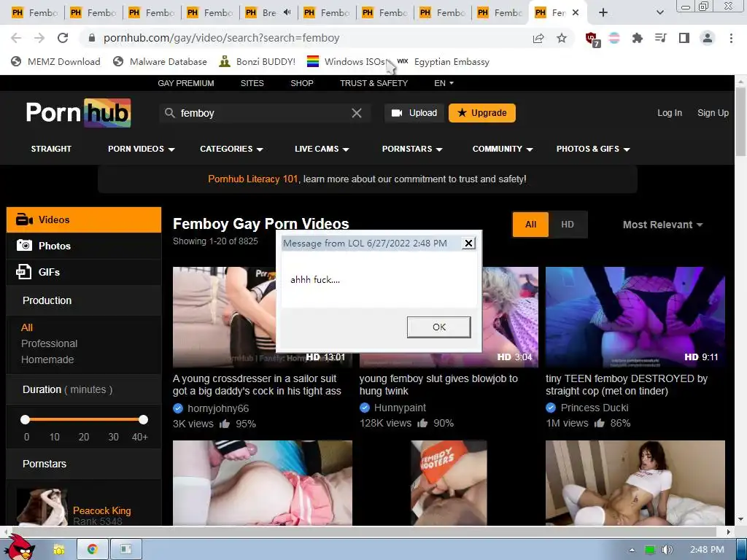The width and height of the screenshot is (747, 560).
Task: Toggle the browser side panel
Action: coord(684,38)
